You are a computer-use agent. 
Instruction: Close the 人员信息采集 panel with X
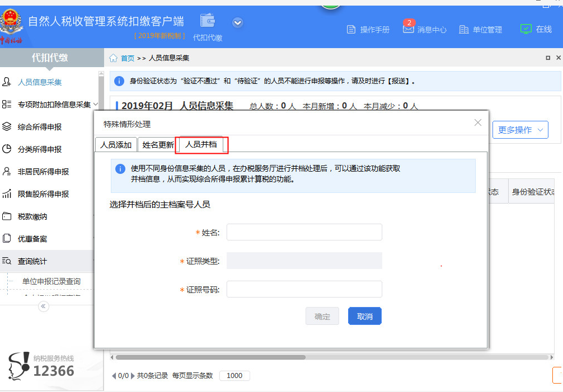tap(559, 58)
